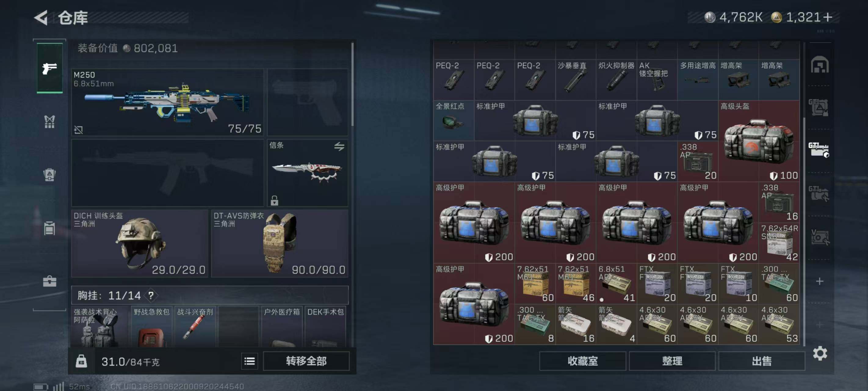
Task: Click the 出售 sell button
Action: (x=761, y=361)
